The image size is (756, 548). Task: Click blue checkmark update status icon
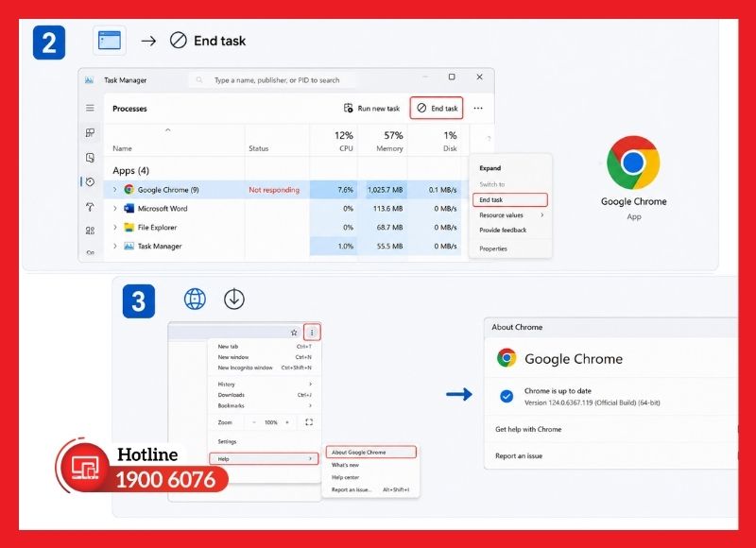pos(507,396)
